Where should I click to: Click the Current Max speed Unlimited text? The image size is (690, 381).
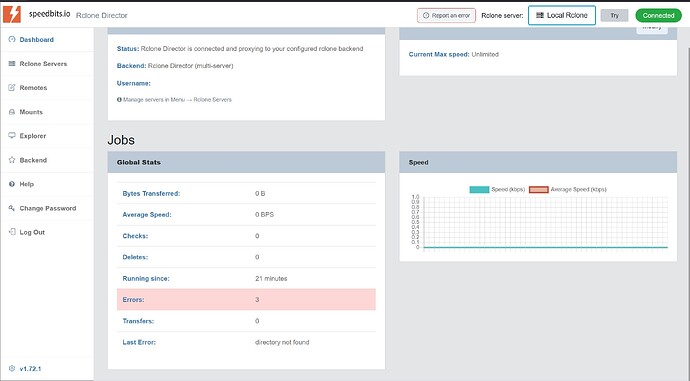pos(454,55)
